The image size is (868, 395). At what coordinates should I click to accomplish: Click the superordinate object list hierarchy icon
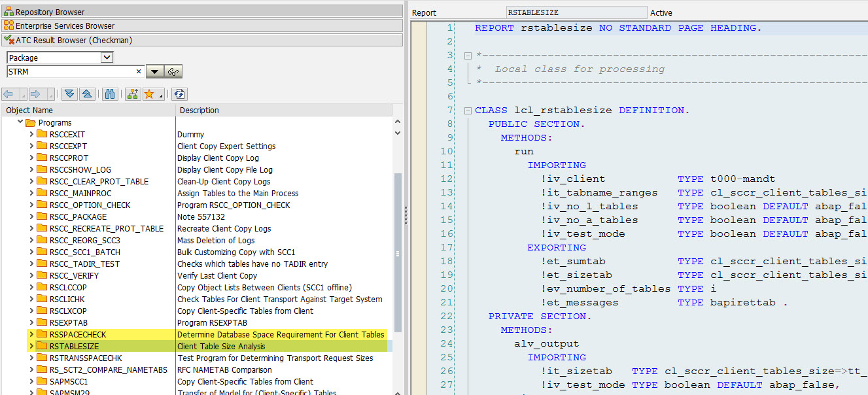pos(133,94)
